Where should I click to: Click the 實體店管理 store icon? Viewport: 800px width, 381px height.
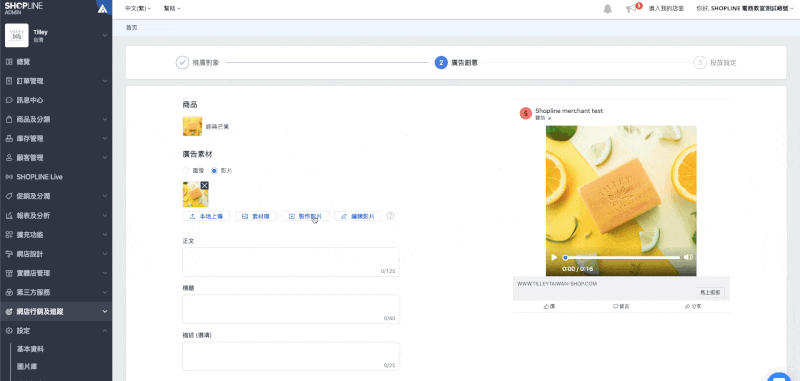pyautogui.click(x=9, y=273)
